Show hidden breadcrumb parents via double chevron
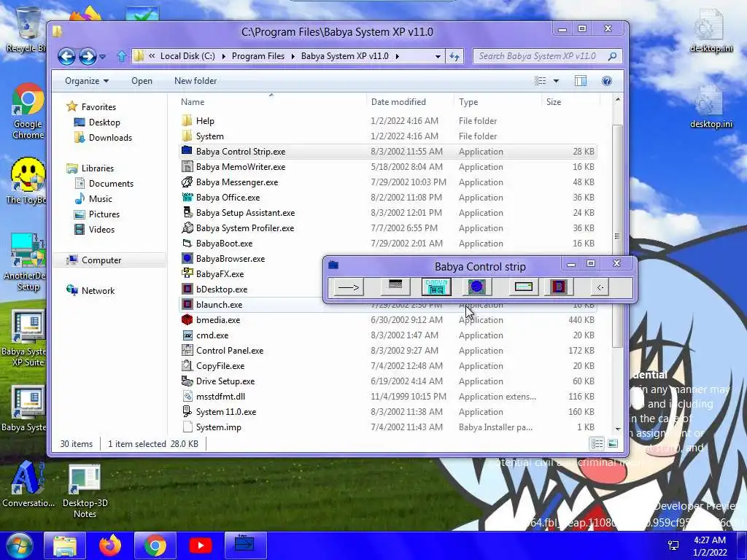This screenshot has height=560, width=747. click(x=152, y=55)
